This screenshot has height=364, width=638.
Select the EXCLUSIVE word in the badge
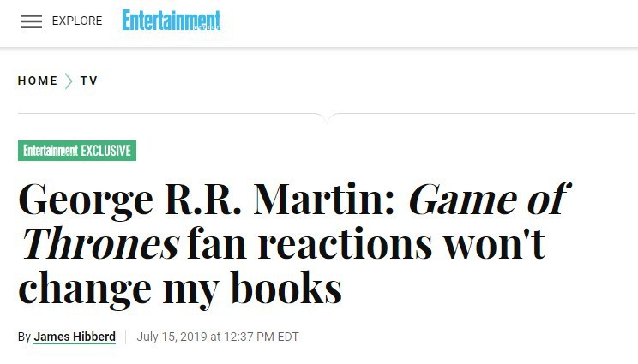(x=105, y=151)
